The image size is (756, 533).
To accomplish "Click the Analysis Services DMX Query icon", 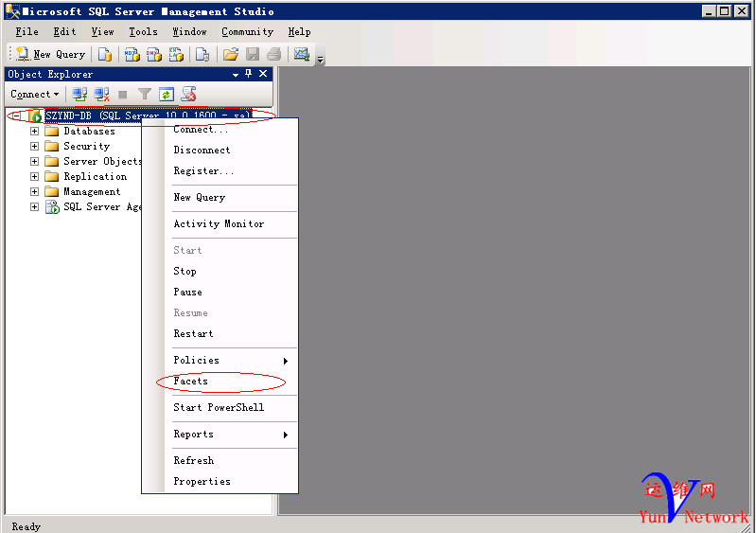I will click(154, 54).
